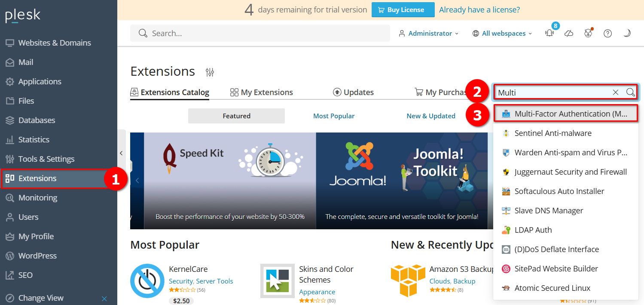Expand the All webspaces dropdown
Screen dimensions: 644x305
tap(502, 33)
